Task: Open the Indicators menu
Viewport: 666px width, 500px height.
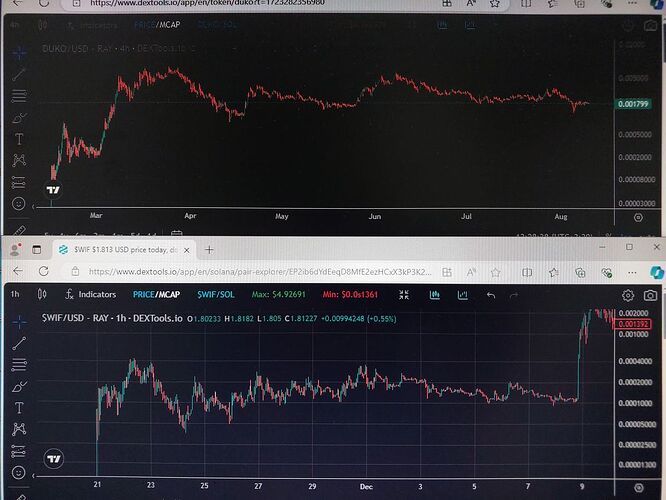Action: point(90,294)
